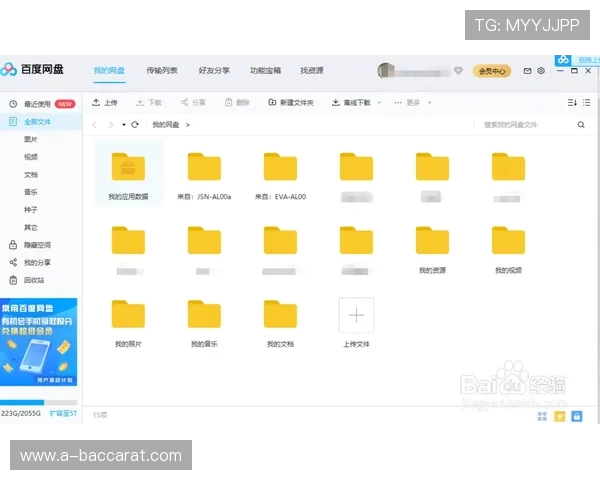Image resolution: width=600 pixels, height=480 pixels.
Task: Filter by 种子 in the sidebar
Action: pyautogui.click(x=31, y=210)
